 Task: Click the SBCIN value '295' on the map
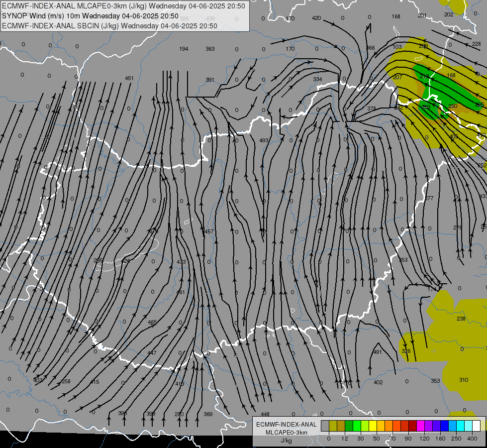pyautogui.click(x=98, y=260)
